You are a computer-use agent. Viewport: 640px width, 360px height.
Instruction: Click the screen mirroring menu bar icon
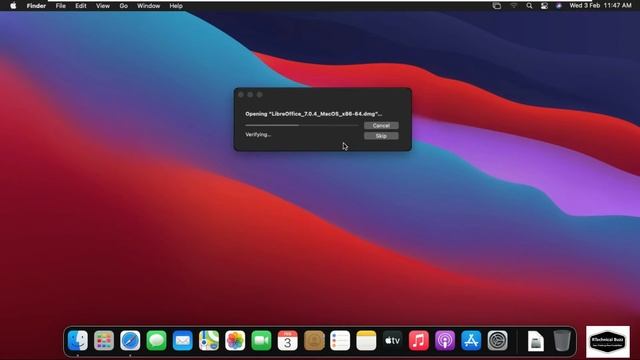point(497,6)
